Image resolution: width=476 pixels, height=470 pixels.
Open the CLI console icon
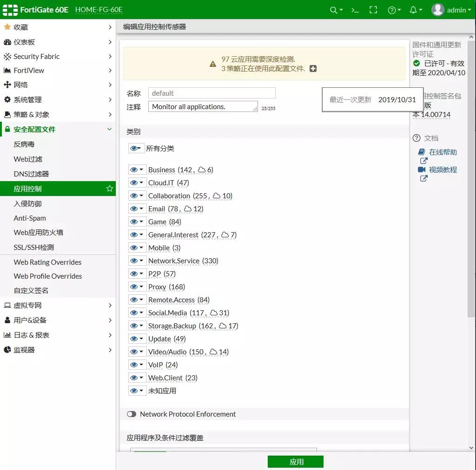click(x=355, y=10)
